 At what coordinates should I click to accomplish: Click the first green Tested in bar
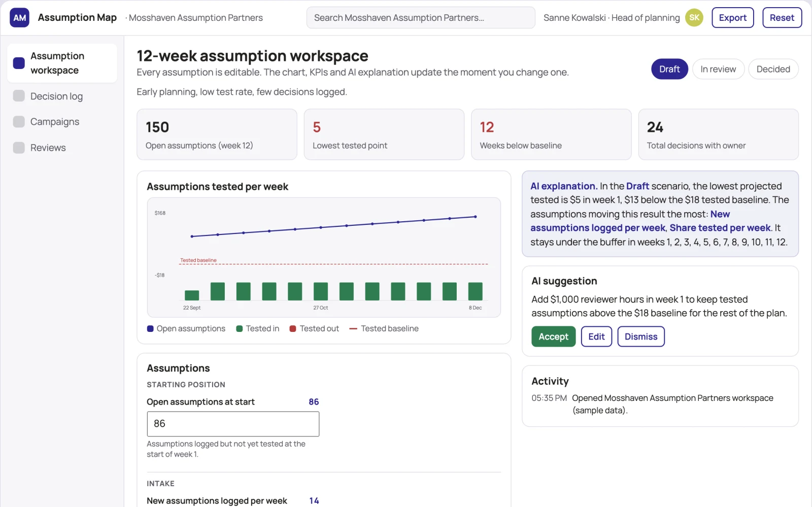[192, 295]
